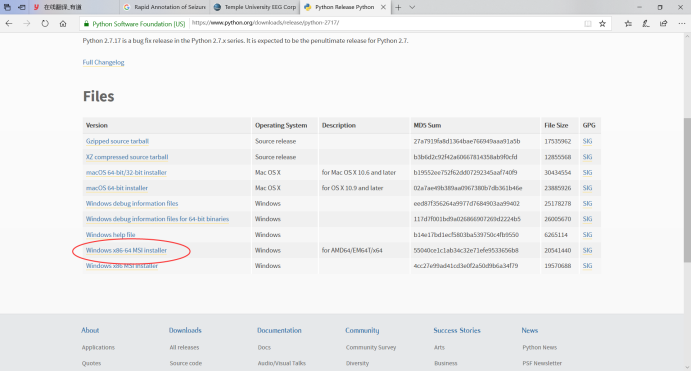This screenshot has width=692, height=371.
Task: Click the Python Software Foundation [US] certificate label
Action: coord(139,24)
